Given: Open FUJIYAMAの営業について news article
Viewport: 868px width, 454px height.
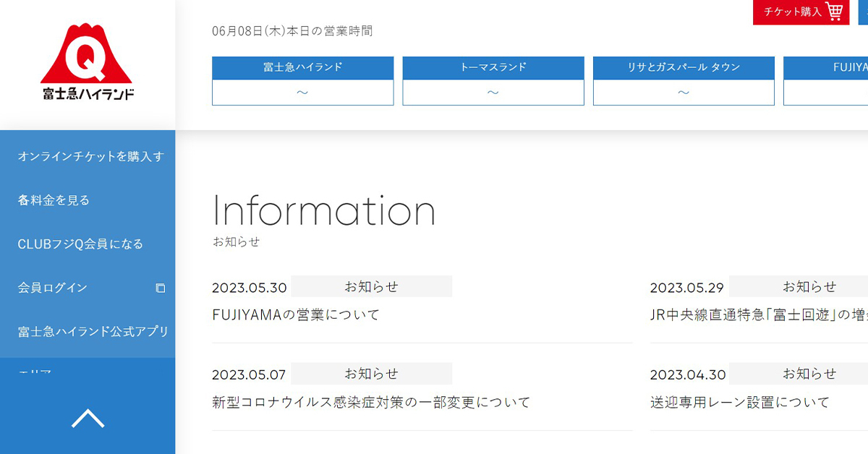Looking at the screenshot, I should click(295, 314).
